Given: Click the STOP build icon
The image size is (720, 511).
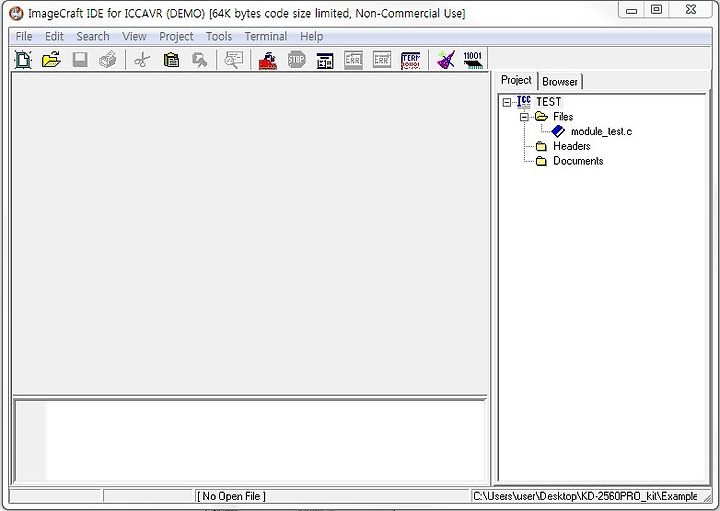Looking at the screenshot, I should click(296, 60).
